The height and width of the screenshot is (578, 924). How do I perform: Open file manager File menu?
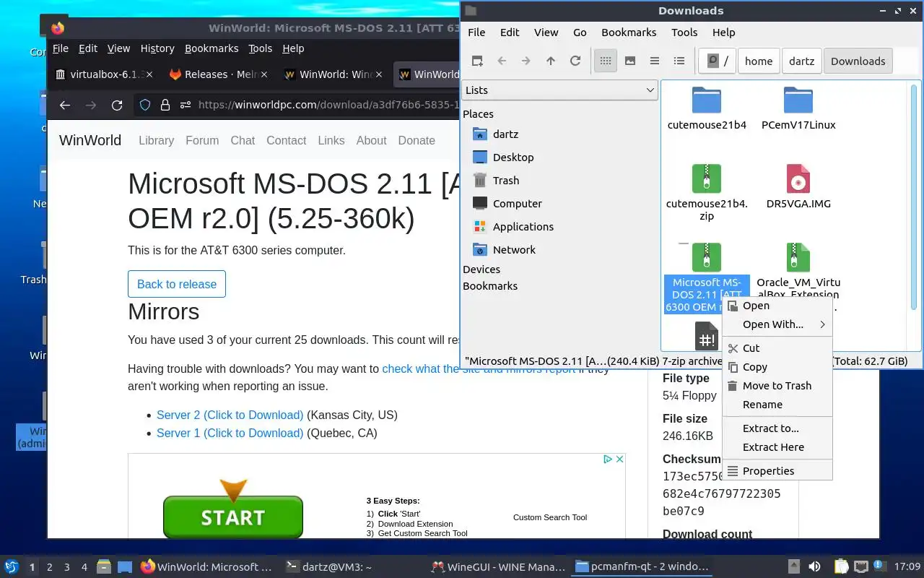tap(476, 33)
